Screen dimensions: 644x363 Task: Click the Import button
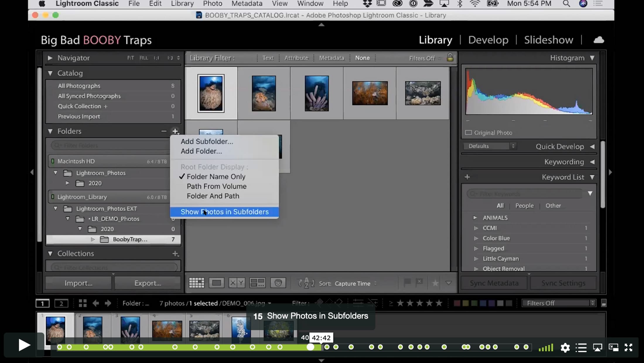[78, 283]
